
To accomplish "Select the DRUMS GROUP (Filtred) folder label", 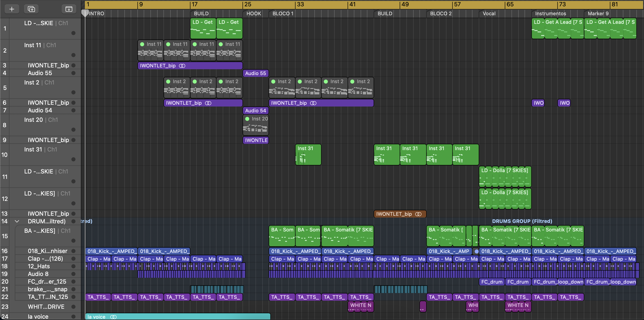I will [522, 221].
